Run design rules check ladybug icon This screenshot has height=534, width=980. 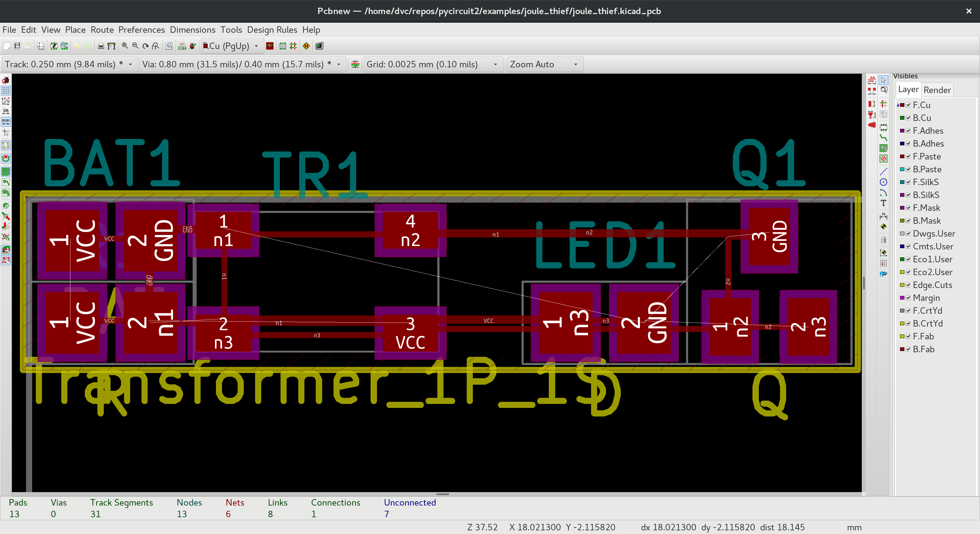[193, 46]
